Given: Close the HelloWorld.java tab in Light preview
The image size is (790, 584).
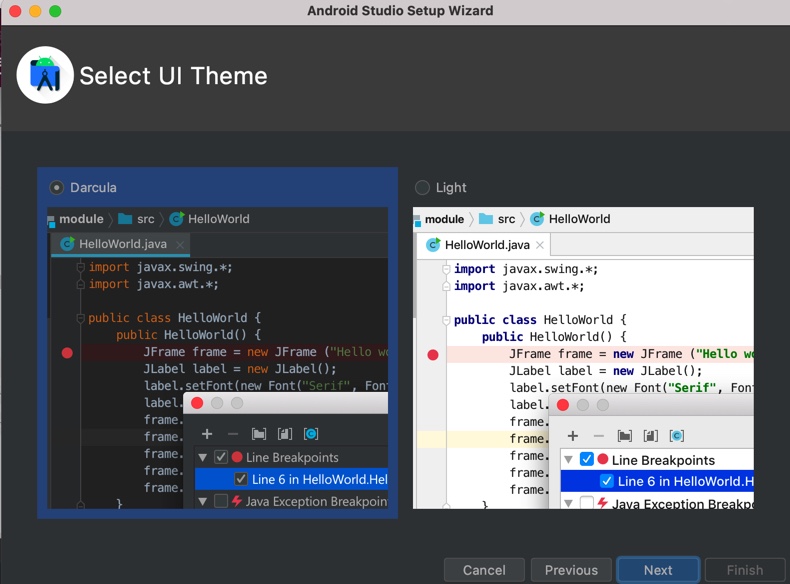Looking at the screenshot, I should (540, 245).
